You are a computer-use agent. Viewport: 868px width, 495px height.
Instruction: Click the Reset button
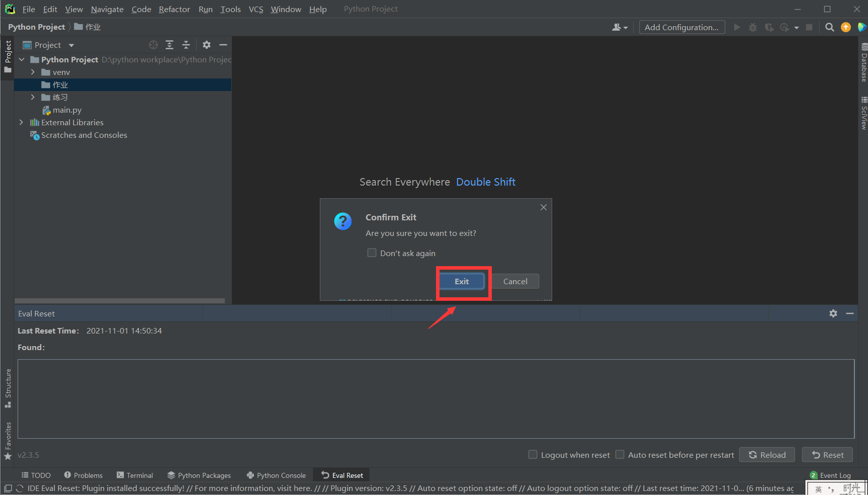tap(827, 455)
